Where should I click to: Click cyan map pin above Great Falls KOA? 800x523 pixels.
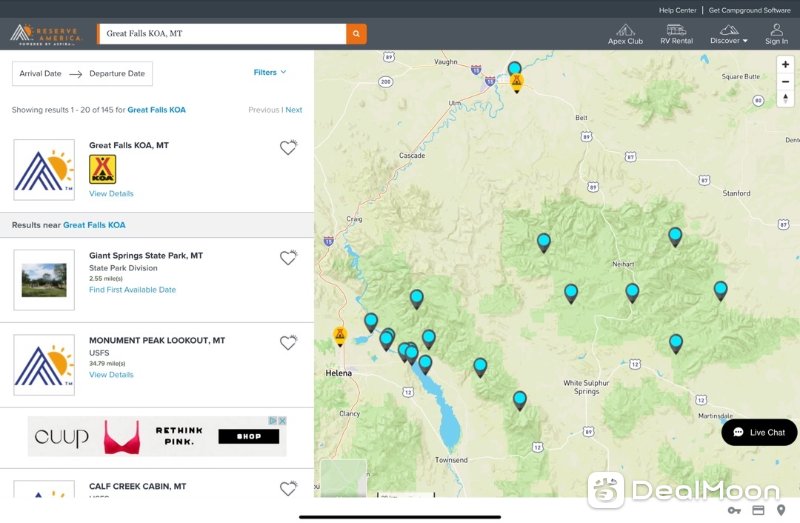[x=514, y=68]
